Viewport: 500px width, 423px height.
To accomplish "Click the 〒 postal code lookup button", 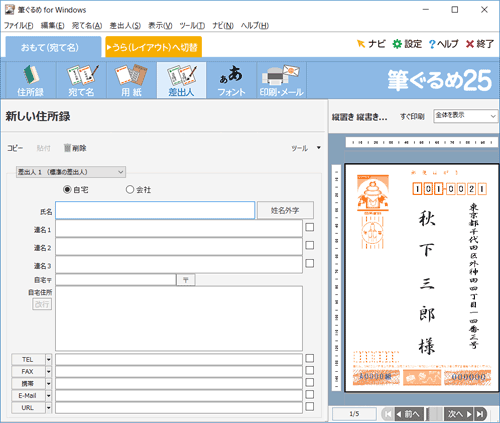I will click(186, 280).
